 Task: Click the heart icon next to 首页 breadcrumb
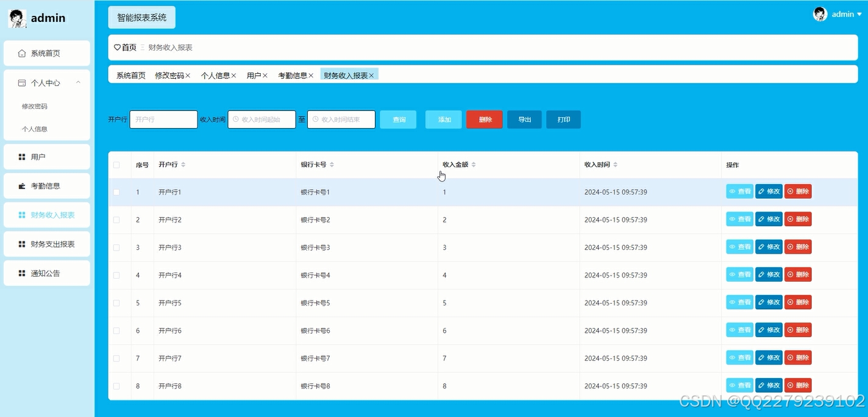coord(118,47)
